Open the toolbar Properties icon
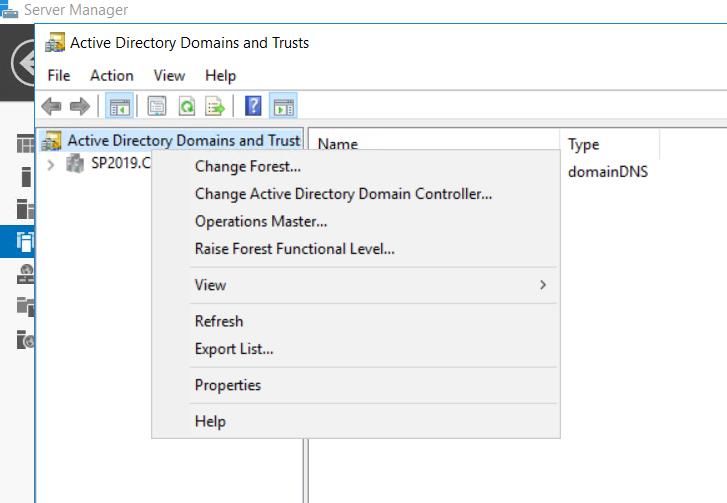This screenshot has width=727, height=503. [x=157, y=106]
